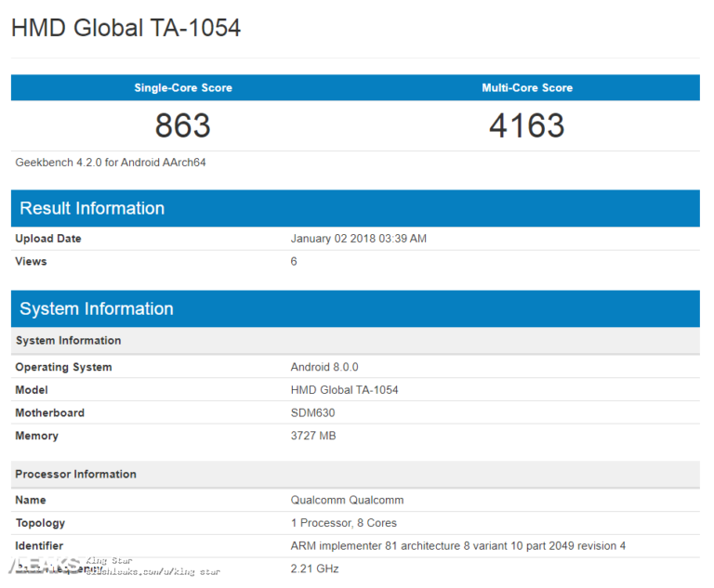Click the SDM630 motherboard value
714x588 pixels.
313,412
